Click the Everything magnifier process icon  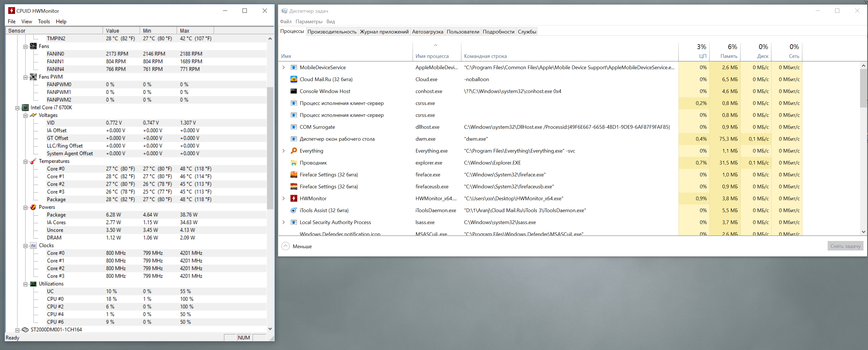(294, 151)
